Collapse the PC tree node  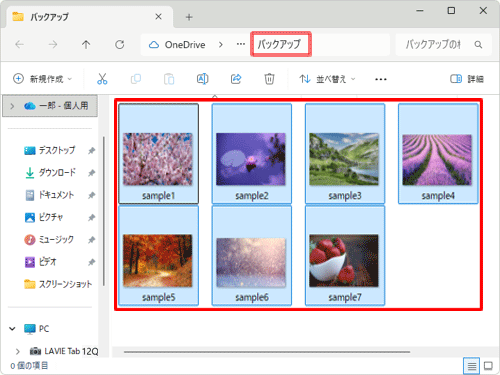[x=12, y=329]
